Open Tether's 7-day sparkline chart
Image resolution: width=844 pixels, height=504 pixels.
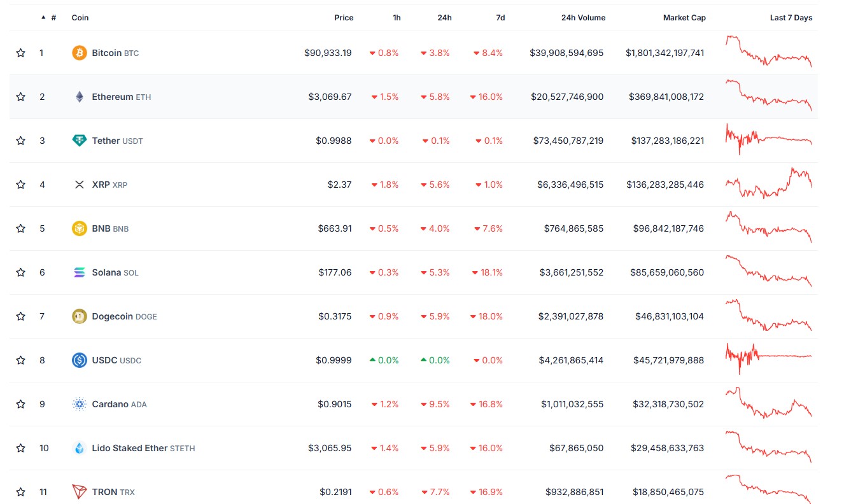click(768, 139)
